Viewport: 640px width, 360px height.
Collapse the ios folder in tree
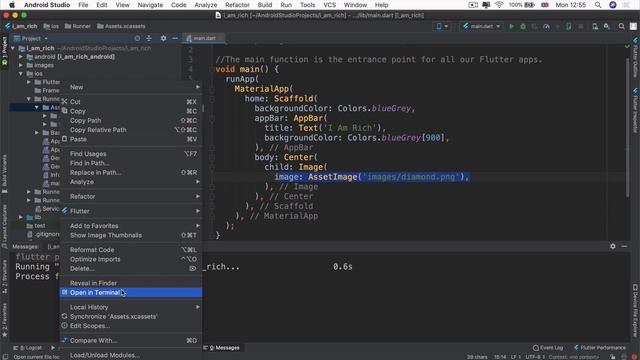coord(21,74)
